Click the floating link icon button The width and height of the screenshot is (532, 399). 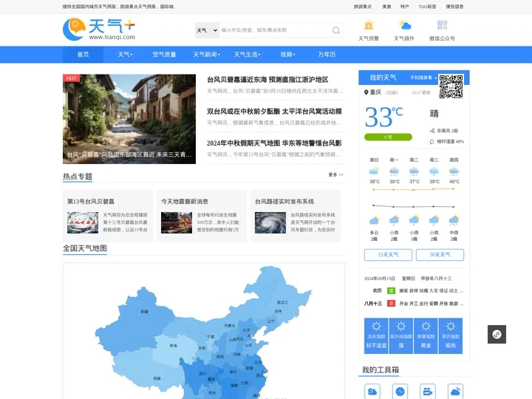[497, 334]
